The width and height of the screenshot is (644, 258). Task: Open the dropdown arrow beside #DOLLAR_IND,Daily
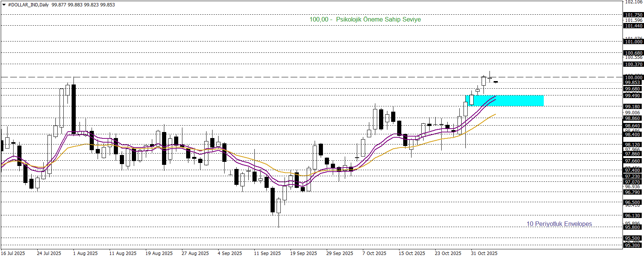(4, 5)
